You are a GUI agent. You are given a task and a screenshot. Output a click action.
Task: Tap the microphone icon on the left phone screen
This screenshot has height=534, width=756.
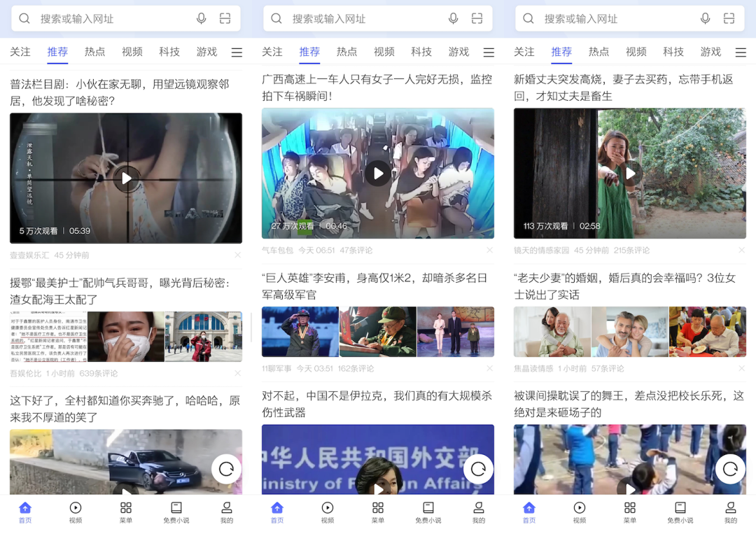click(201, 19)
